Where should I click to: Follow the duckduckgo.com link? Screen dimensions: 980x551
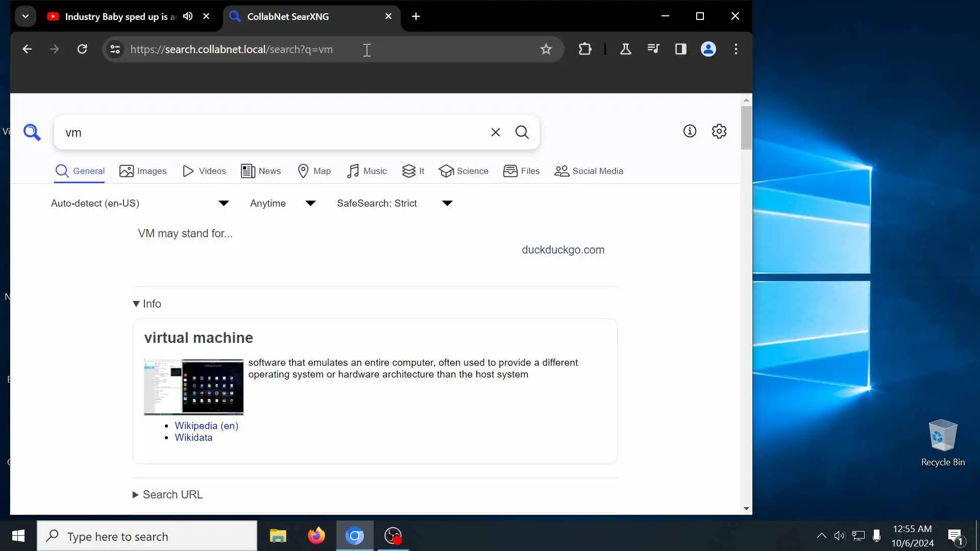point(562,249)
